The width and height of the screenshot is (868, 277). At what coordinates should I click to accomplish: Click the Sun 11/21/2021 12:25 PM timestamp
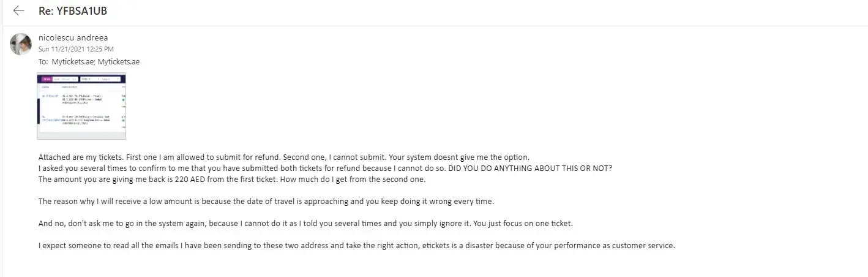tap(76, 49)
